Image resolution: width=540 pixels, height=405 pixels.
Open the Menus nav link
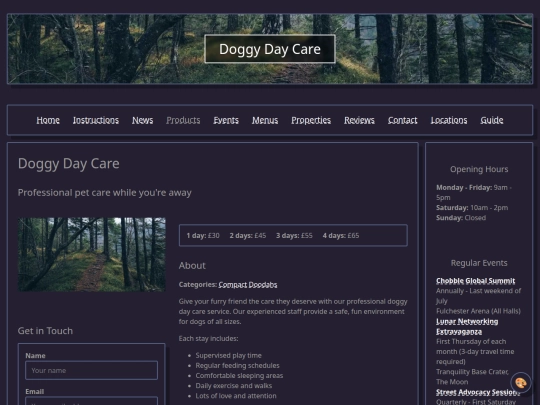[265, 120]
